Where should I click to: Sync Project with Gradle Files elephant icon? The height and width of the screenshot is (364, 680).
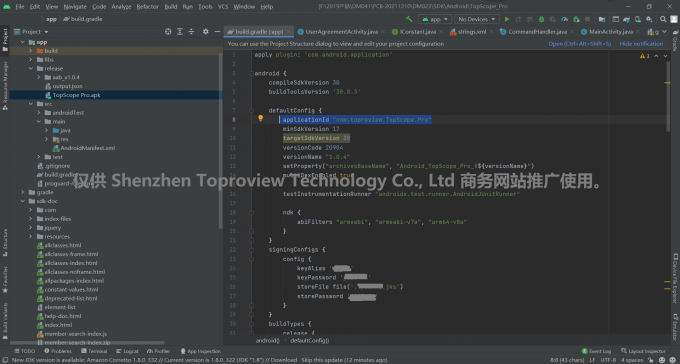(x=627, y=19)
